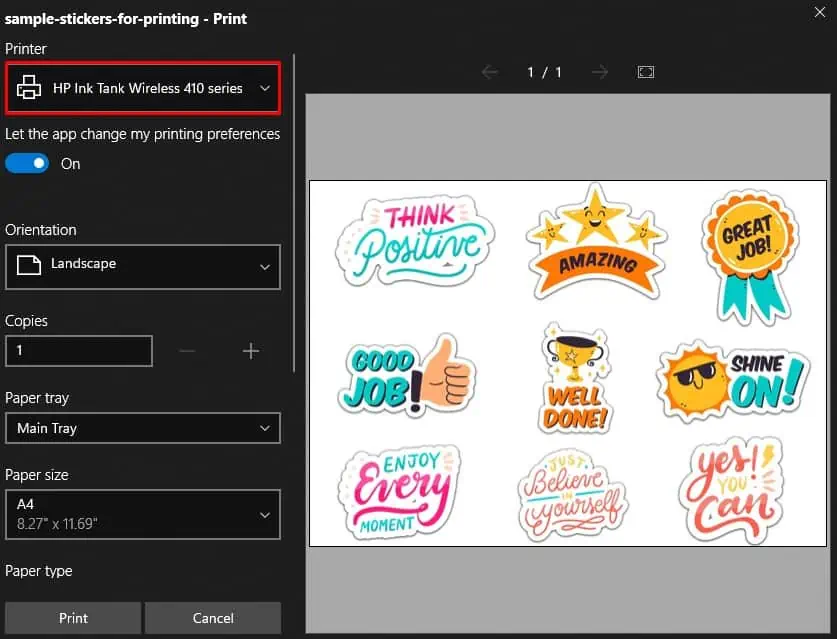This screenshot has height=639, width=837.
Task: Expand the Orientation dropdown
Action: tap(265, 267)
